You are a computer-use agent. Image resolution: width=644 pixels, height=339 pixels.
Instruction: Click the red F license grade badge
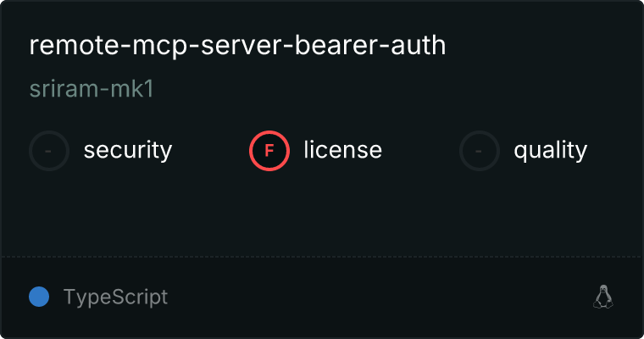(269, 151)
